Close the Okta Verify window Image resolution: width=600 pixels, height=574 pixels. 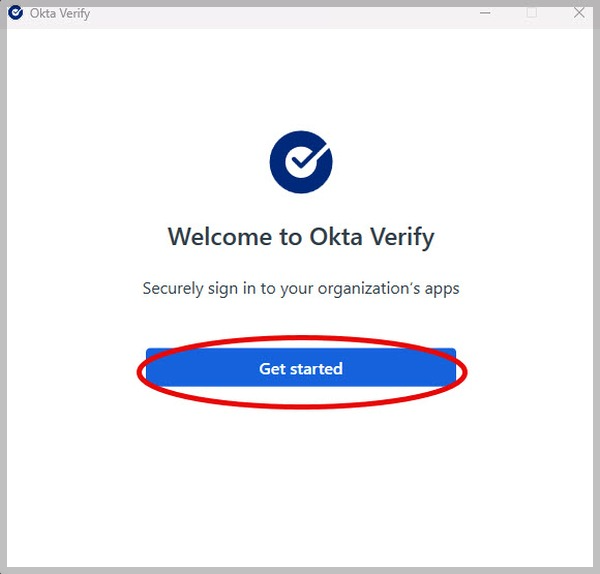point(579,13)
